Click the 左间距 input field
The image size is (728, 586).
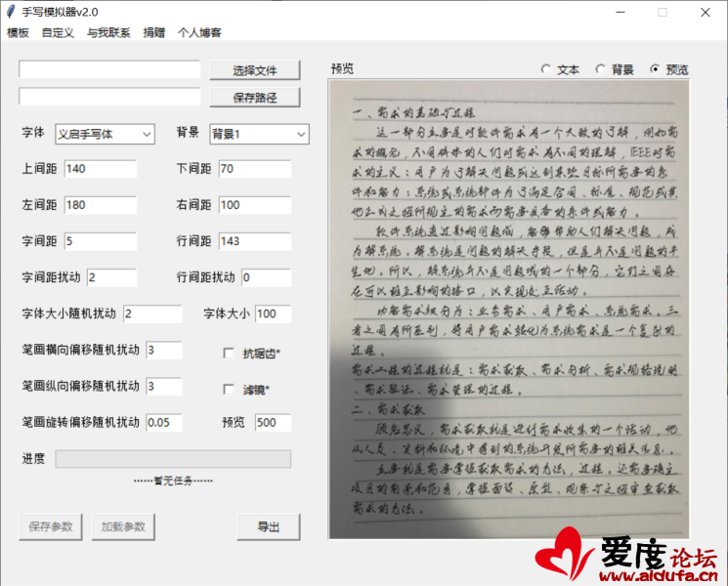[101, 205]
